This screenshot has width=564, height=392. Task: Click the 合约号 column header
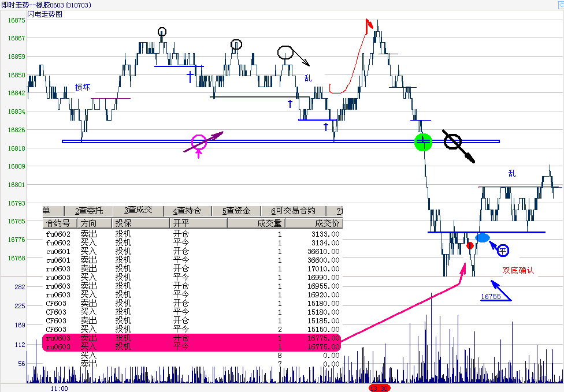tap(58, 223)
